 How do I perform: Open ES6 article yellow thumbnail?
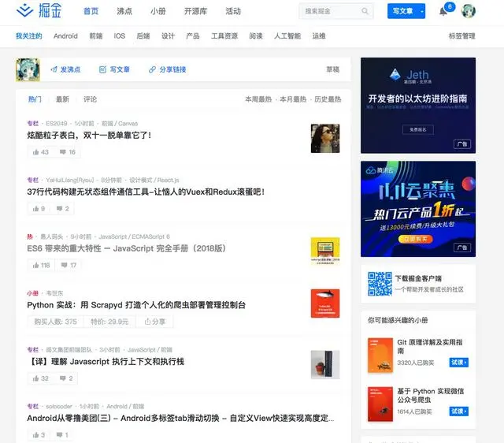click(x=325, y=251)
